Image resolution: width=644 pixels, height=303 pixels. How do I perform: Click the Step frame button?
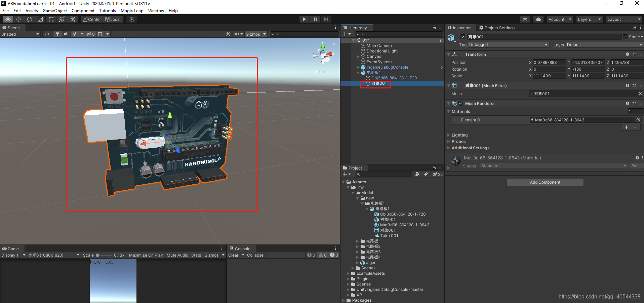[x=326, y=19]
